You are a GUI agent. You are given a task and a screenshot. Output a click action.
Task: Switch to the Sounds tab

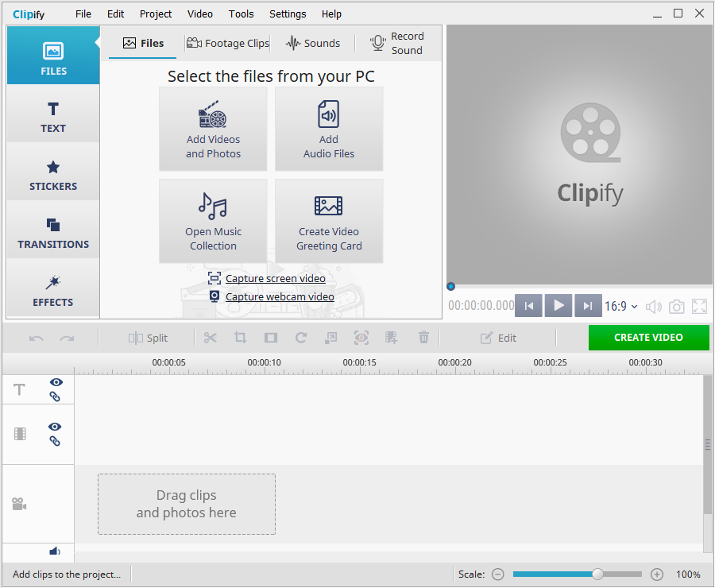[313, 44]
